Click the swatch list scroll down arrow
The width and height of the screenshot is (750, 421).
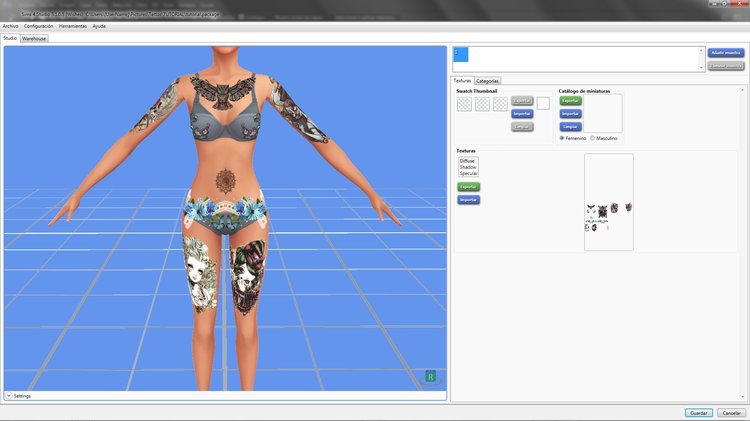pos(701,68)
